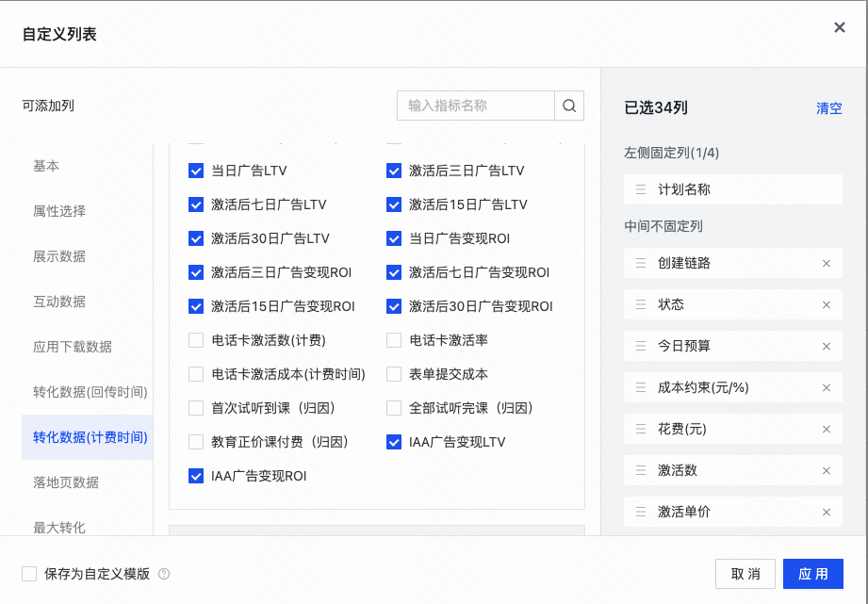Click the 应用 button
868x604 pixels.
click(812, 574)
